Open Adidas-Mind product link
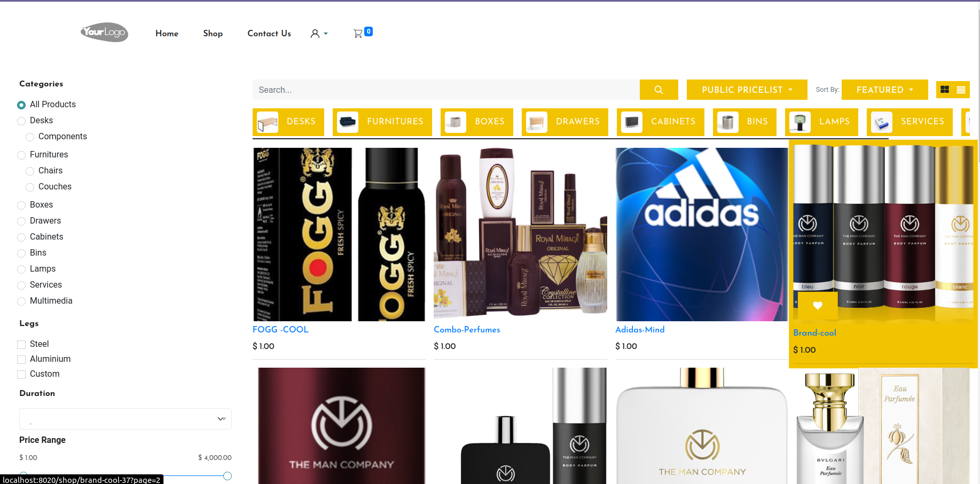Screen dimensions: 980x484 640,330
